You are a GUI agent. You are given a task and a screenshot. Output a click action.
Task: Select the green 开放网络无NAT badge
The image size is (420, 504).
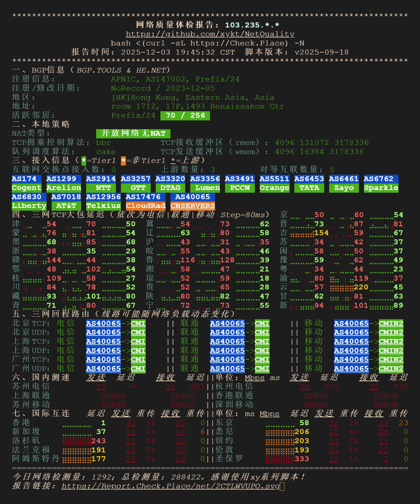(x=133, y=133)
